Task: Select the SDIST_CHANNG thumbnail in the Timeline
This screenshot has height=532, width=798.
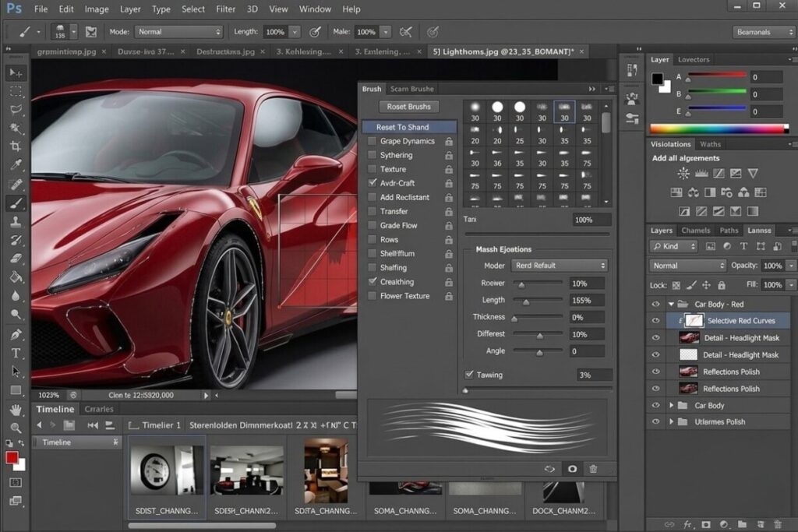Action: [165, 467]
